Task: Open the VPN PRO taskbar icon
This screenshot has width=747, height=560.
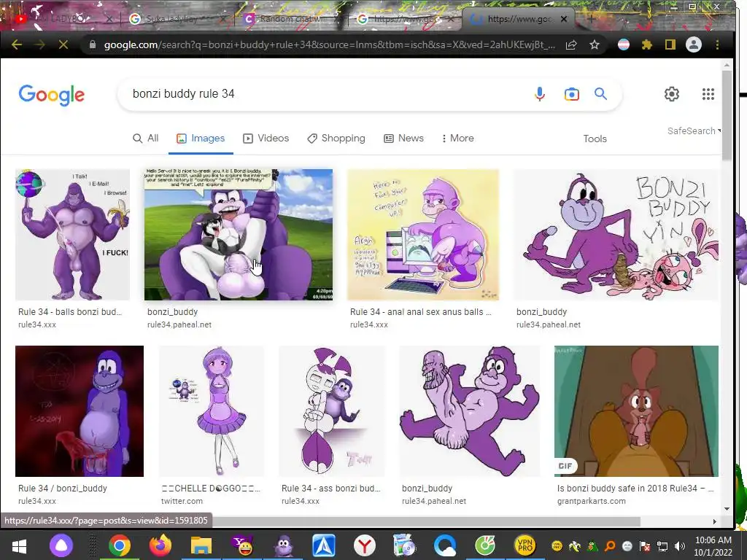Action: point(525,545)
